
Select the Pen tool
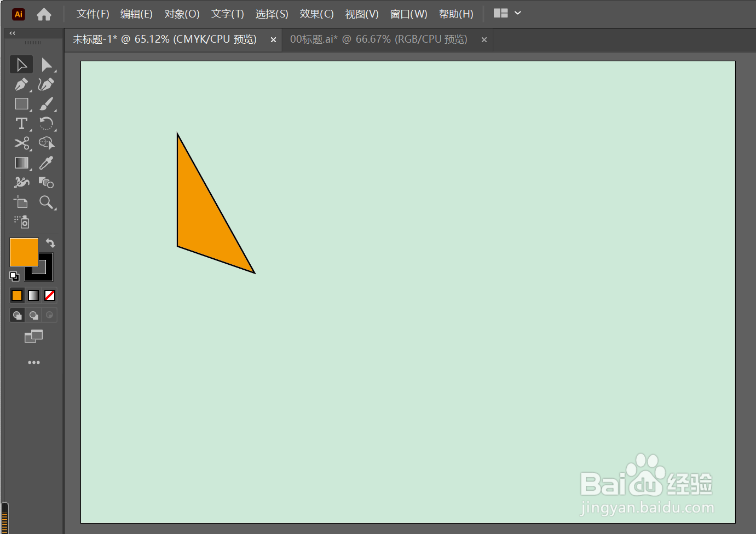[x=21, y=84]
